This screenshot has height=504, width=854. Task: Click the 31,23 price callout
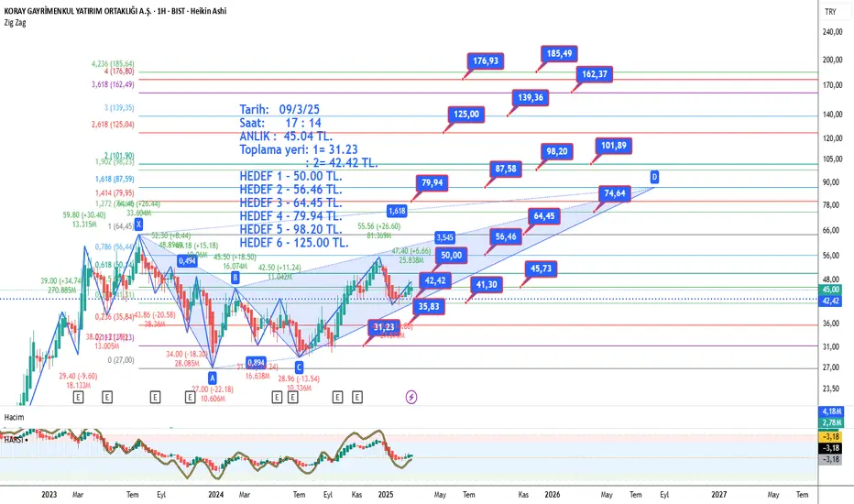point(384,327)
